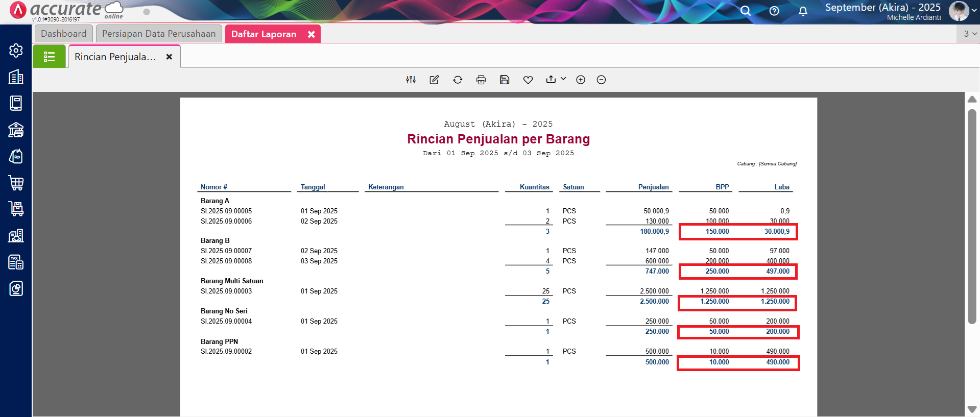Zoom in the report with plus icon
This screenshot has width=980, height=417.
point(581,80)
